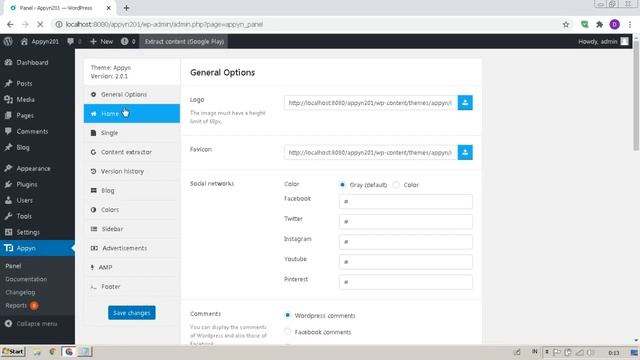Switch to Home tab in panel
Image resolution: width=640 pixels, height=360 pixels.
[132, 113]
